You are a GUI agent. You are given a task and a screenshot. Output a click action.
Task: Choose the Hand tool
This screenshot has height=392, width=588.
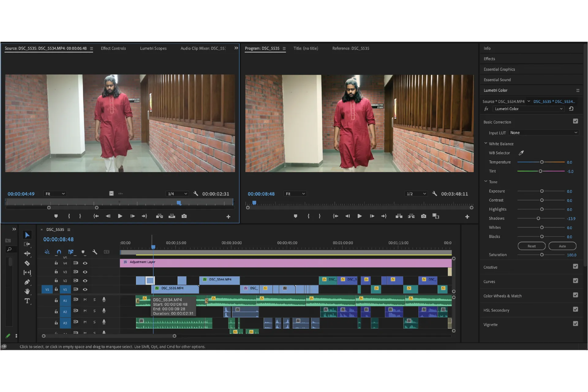click(27, 291)
